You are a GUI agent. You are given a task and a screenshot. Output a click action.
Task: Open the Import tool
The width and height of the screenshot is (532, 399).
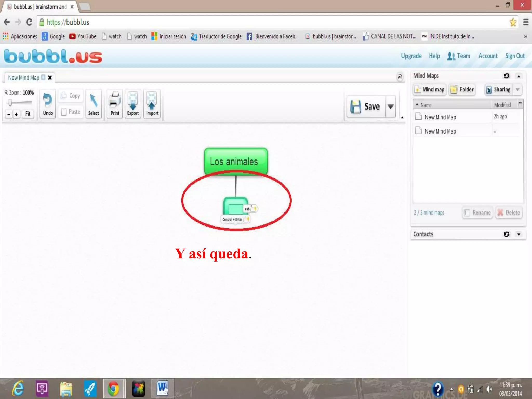pyautogui.click(x=152, y=101)
